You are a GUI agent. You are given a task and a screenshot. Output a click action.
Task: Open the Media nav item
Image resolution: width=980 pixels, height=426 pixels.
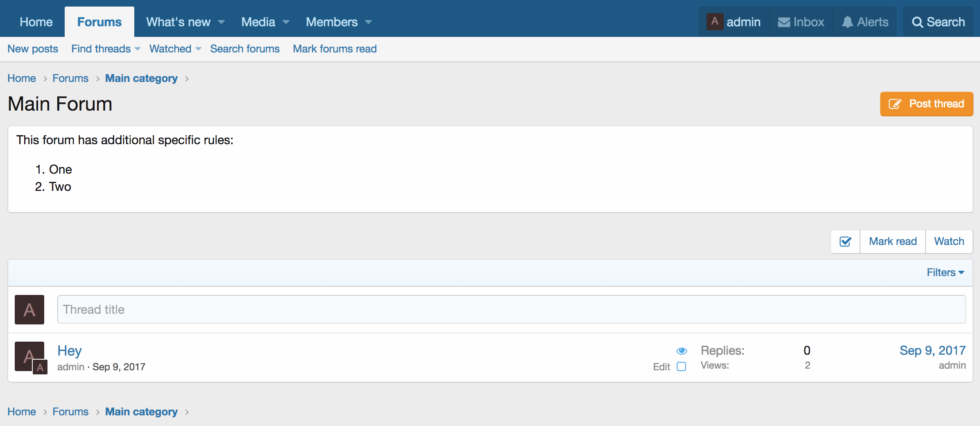[258, 22]
